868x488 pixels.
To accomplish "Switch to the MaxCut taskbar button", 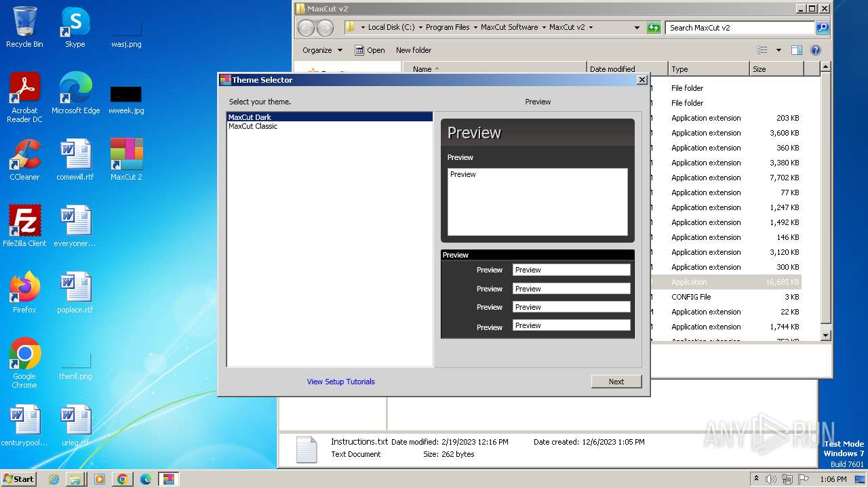I will 168,479.
